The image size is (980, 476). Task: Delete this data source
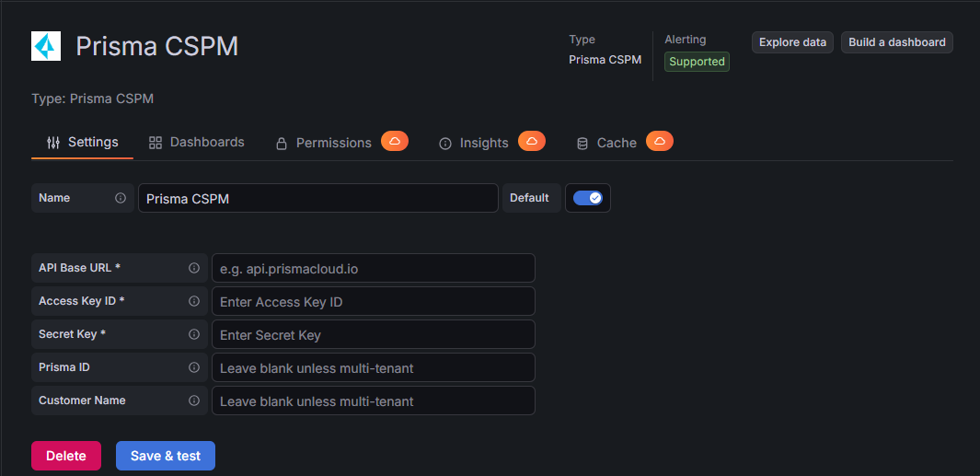(x=66, y=456)
